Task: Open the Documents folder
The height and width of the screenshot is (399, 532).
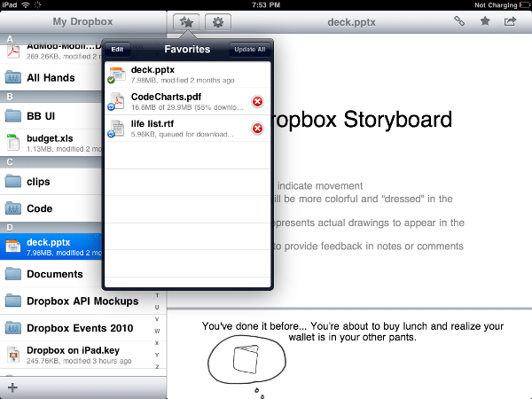Action: 51,274
